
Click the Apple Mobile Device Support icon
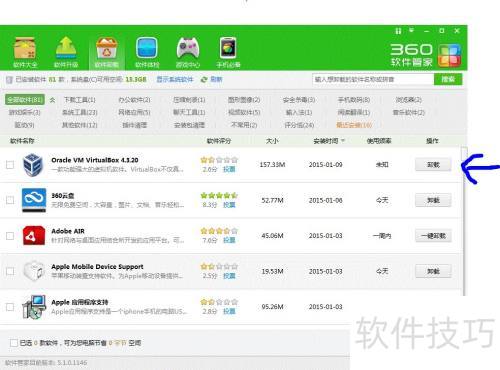(34, 271)
